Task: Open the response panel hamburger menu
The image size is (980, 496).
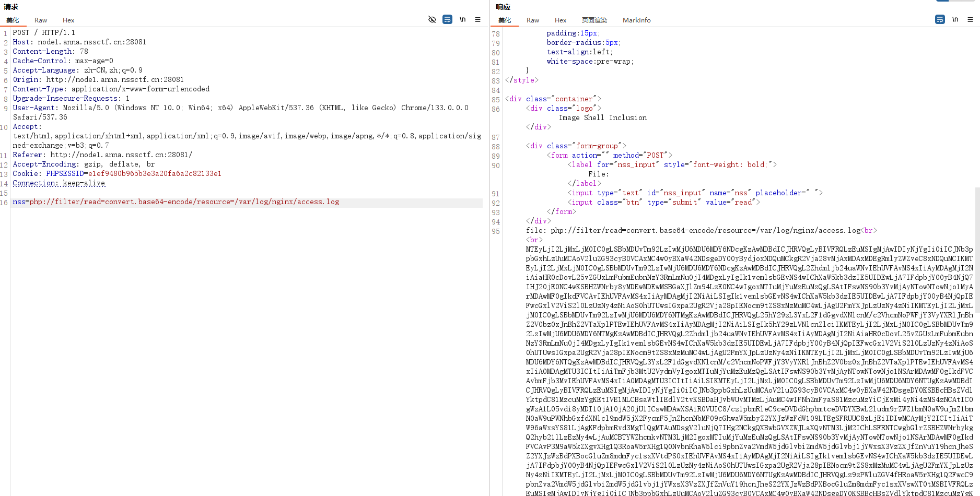Action: 970,20
